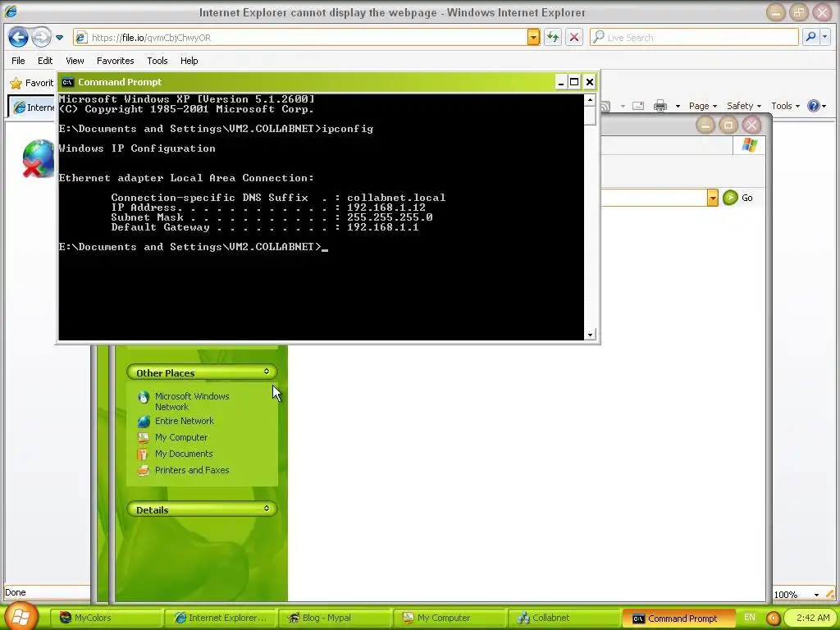Click the Go button in Explorer window
This screenshot has height=630, width=840.
click(738, 198)
